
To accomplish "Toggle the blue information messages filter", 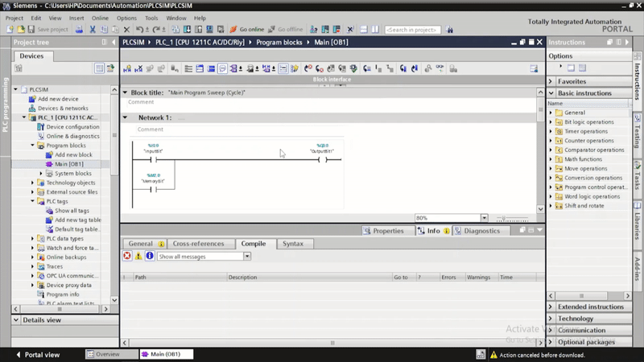I will coord(150,256).
